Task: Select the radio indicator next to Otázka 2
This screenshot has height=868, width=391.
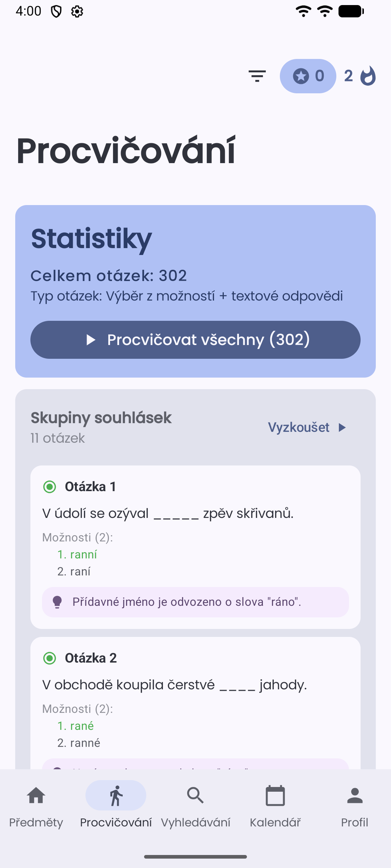Action: pyautogui.click(x=50, y=658)
